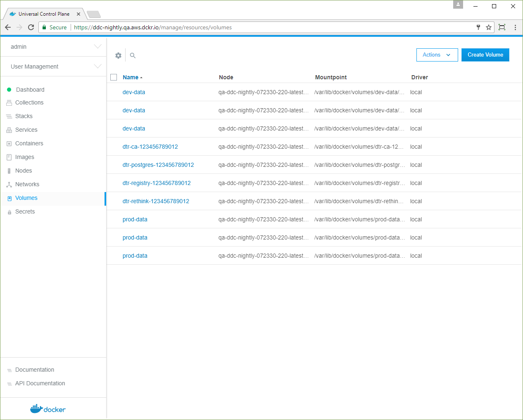Open the dtr-postgres-123456789012 volume link
Image resolution: width=523 pixels, height=420 pixels.
coord(158,165)
